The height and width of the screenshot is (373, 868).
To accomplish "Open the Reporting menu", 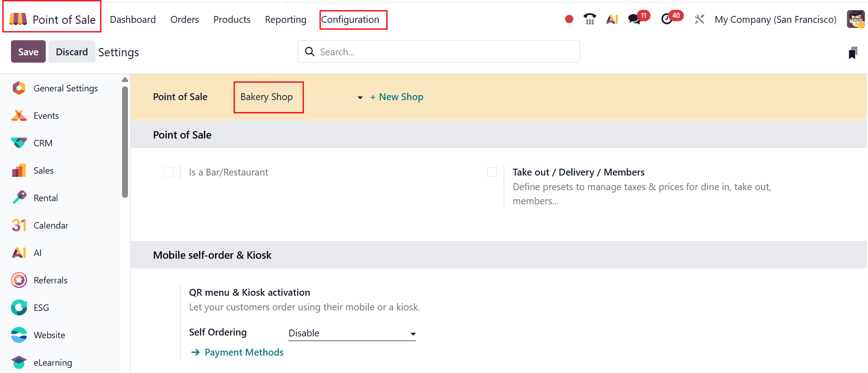I will [x=286, y=19].
